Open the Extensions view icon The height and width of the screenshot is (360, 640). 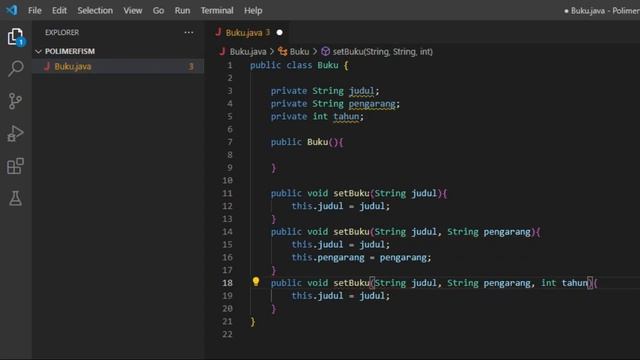(16, 166)
